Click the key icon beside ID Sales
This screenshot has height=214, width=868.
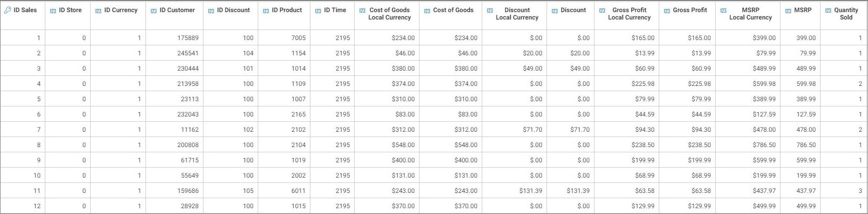tap(7, 11)
